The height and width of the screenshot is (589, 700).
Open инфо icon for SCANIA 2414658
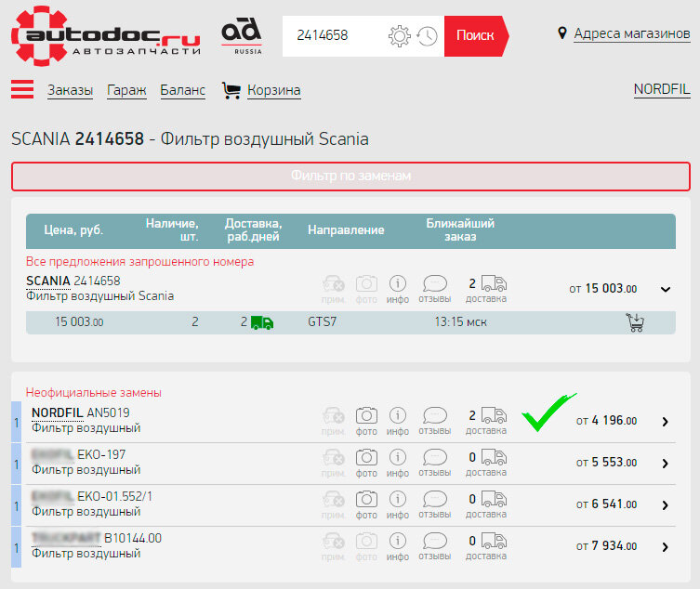click(398, 289)
